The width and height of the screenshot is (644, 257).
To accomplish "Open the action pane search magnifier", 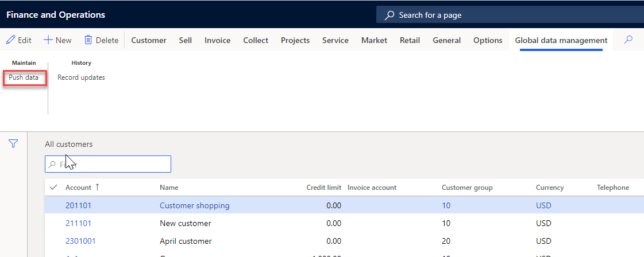I will (628, 40).
